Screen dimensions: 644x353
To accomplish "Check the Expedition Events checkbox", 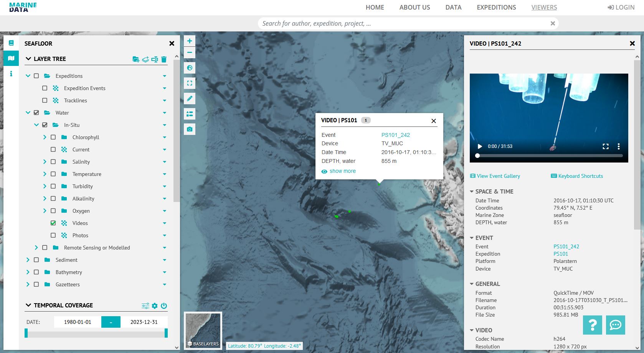I will click(45, 88).
